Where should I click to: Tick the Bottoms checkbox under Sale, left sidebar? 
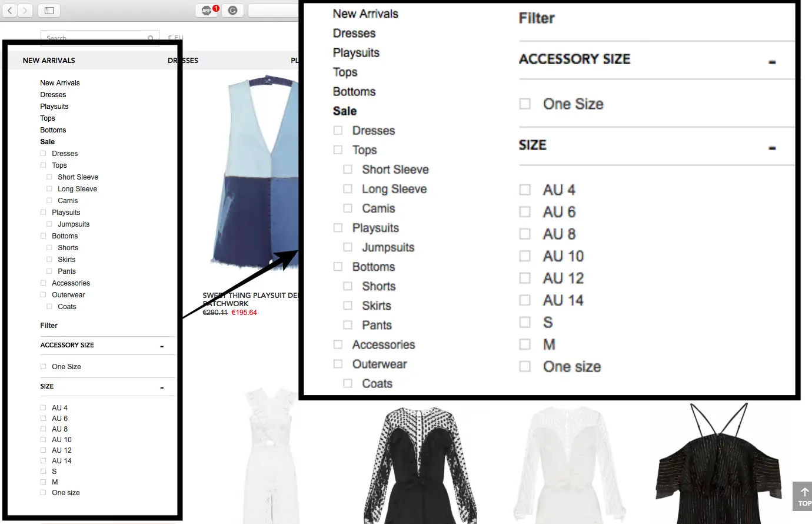pos(43,236)
